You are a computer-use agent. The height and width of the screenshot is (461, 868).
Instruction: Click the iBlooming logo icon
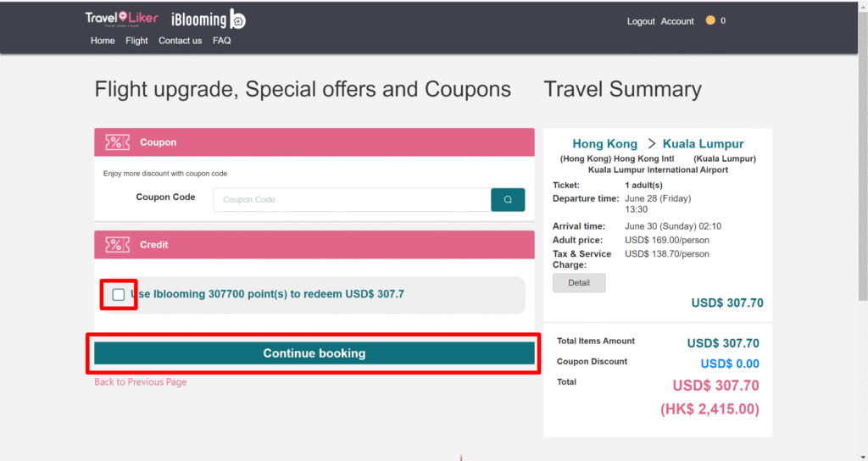tap(237, 19)
